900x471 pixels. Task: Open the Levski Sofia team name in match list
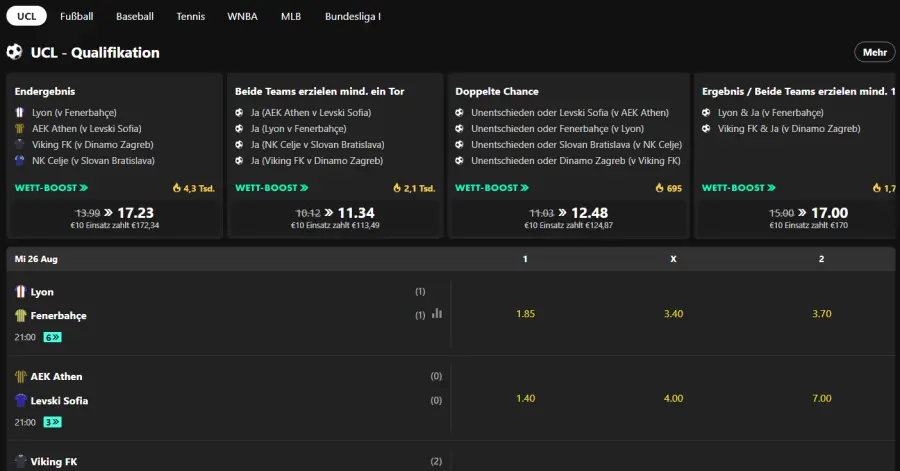pos(59,400)
